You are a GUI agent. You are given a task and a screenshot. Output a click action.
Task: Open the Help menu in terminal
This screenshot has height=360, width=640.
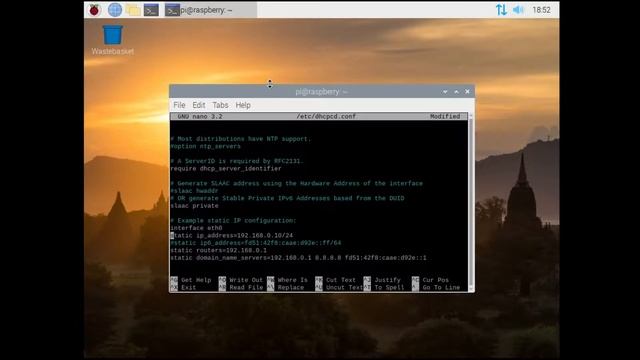coord(243,105)
